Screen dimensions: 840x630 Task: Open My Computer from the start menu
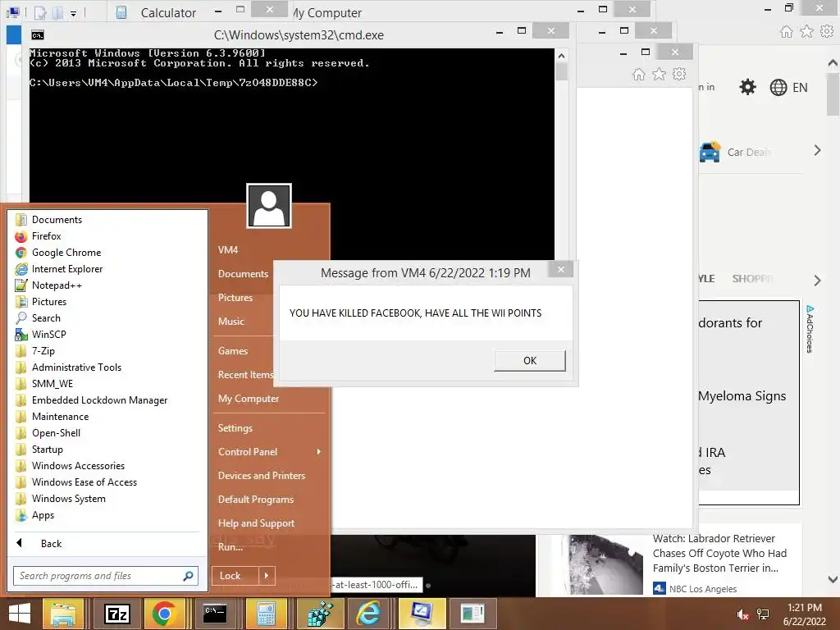click(249, 399)
